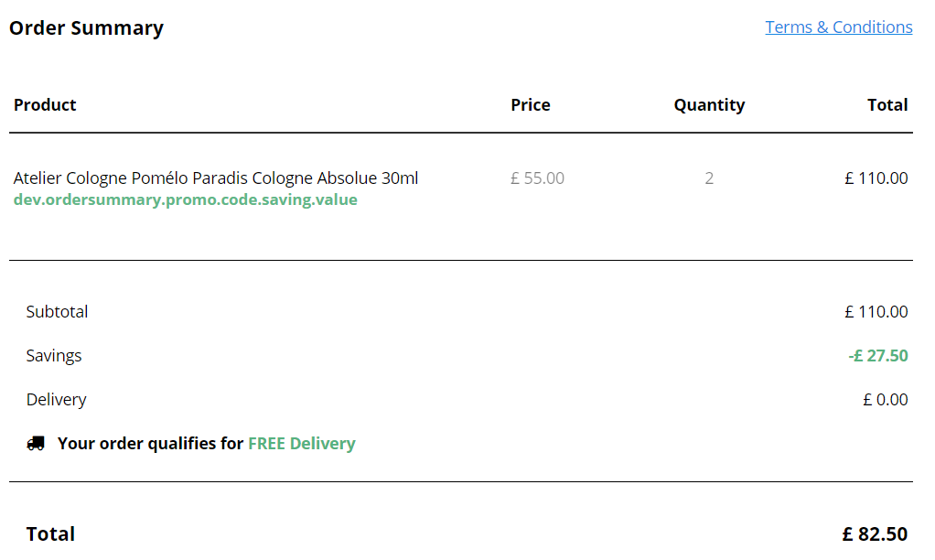Open the Terms & Conditions link

[x=838, y=27]
